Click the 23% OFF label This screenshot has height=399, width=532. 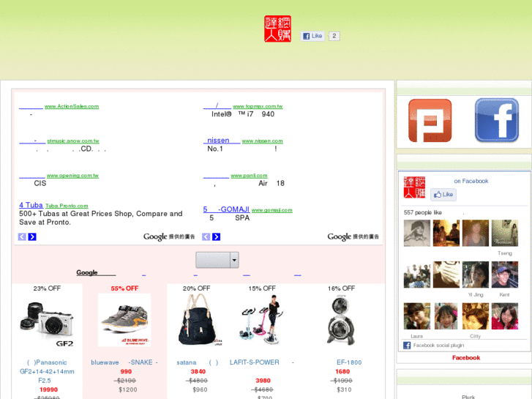47,288
